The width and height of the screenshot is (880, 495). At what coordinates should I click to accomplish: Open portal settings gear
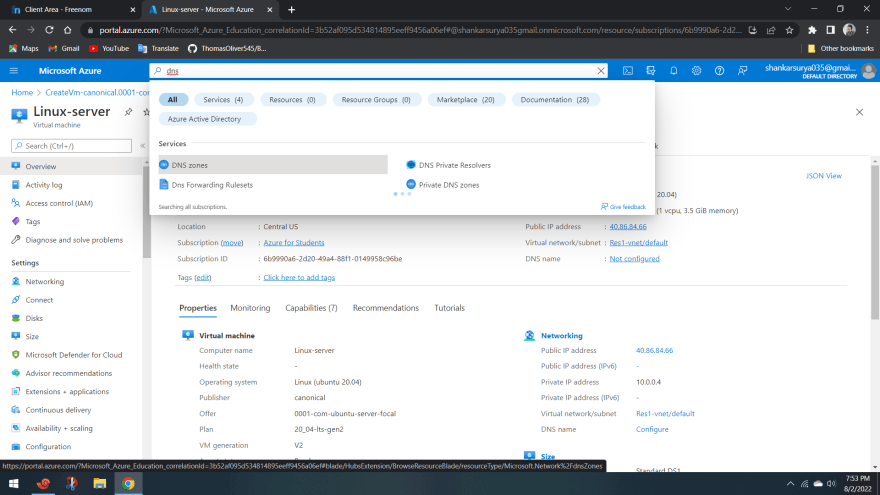(x=696, y=71)
